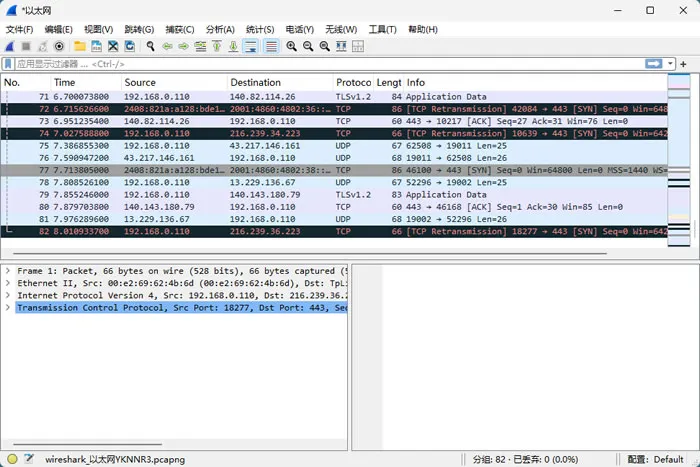
Task: Select packet 72 TCP Retransmission 42084
Action: click(x=334, y=109)
